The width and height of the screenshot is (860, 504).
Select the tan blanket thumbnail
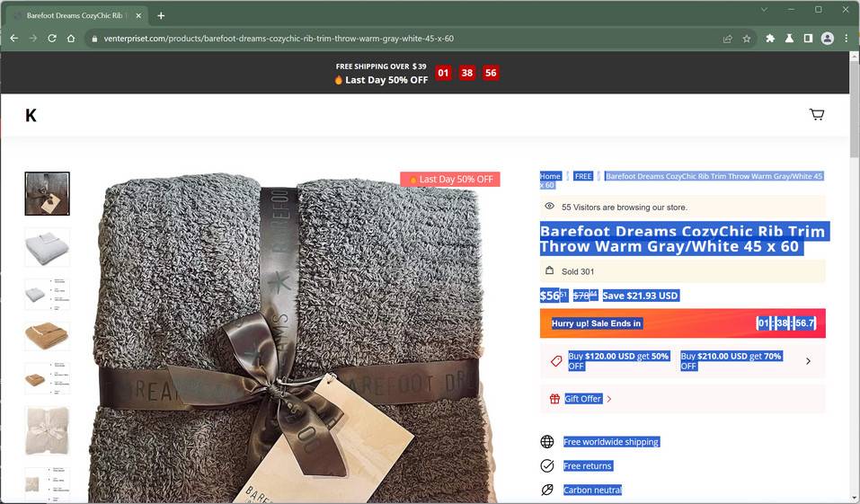[x=47, y=336]
